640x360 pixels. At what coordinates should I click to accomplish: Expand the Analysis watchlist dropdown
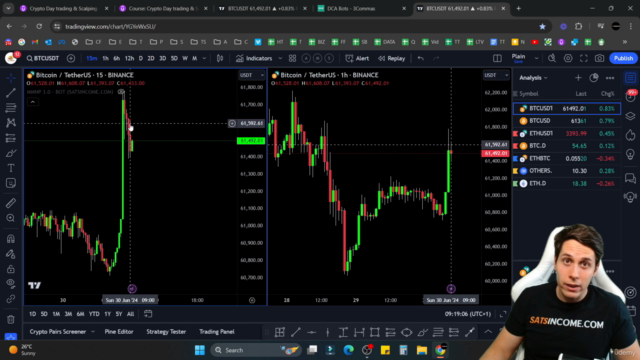click(x=533, y=78)
